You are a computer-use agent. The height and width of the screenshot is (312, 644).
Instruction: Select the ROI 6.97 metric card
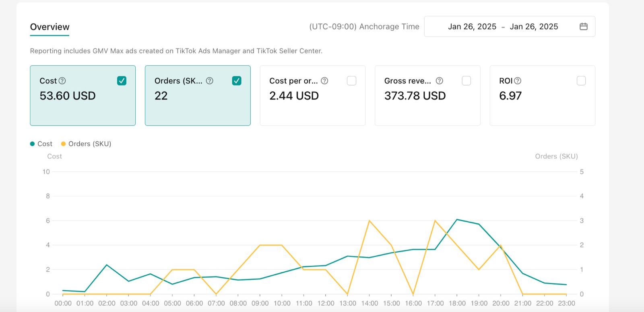click(x=542, y=96)
